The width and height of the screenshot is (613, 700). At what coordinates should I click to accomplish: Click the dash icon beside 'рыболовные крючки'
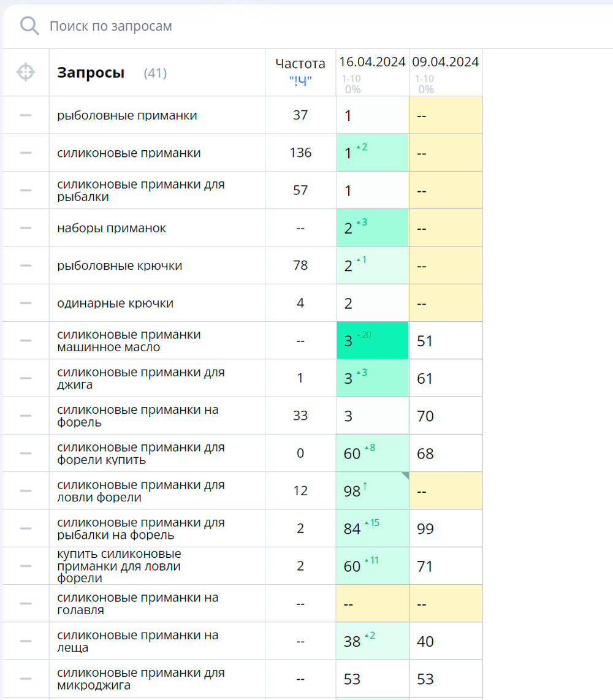click(26, 265)
